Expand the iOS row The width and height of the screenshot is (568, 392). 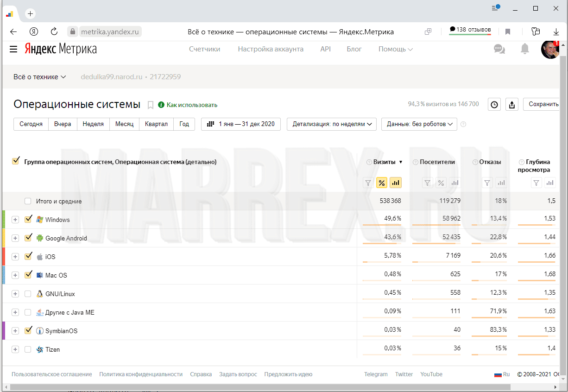coord(15,257)
